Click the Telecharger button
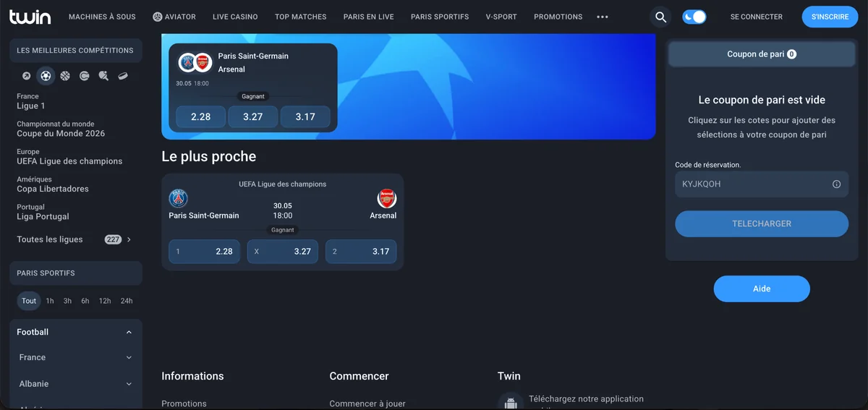Image resolution: width=868 pixels, height=410 pixels. 762,223
